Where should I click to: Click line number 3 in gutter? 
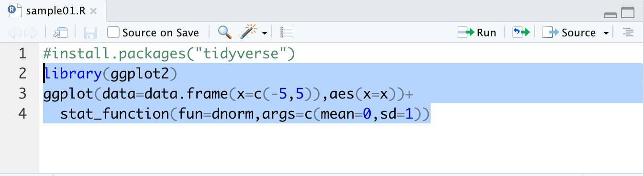pos(22,94)
